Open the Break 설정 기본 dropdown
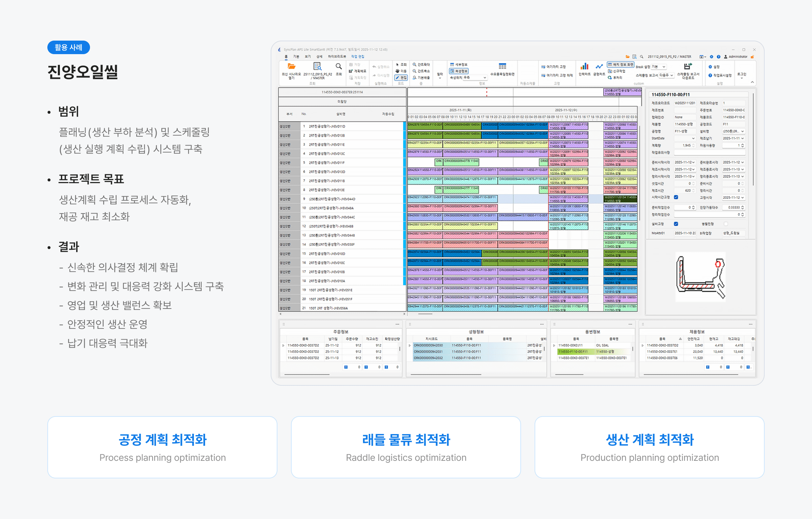This screenshot has height=519, width=812. [x=659, y=67]
